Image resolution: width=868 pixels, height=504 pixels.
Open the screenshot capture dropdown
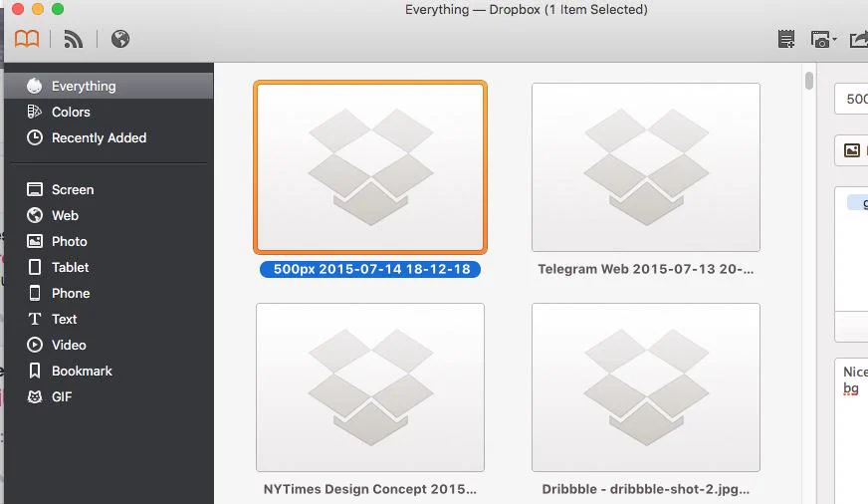pyautogui.click(x=823, y=39)
